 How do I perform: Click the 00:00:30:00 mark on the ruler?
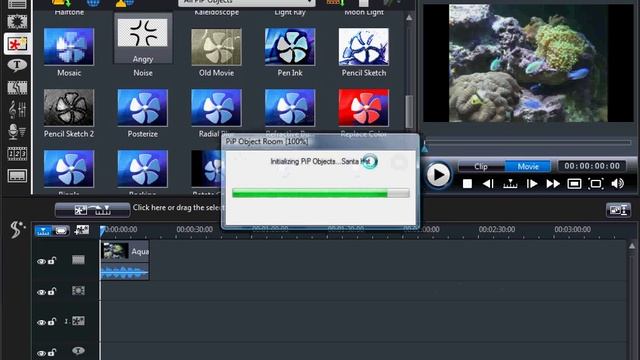194,229
